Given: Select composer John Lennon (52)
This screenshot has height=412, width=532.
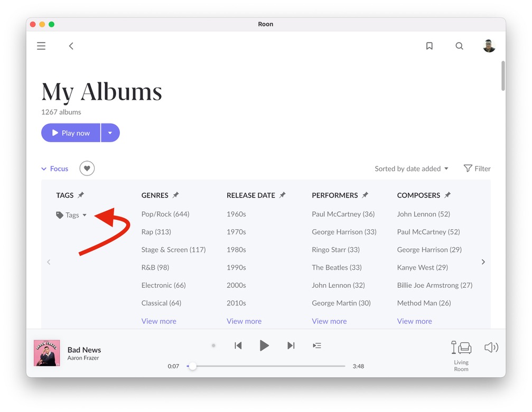Looking at the screenshot, I should [x=423, y=214].
